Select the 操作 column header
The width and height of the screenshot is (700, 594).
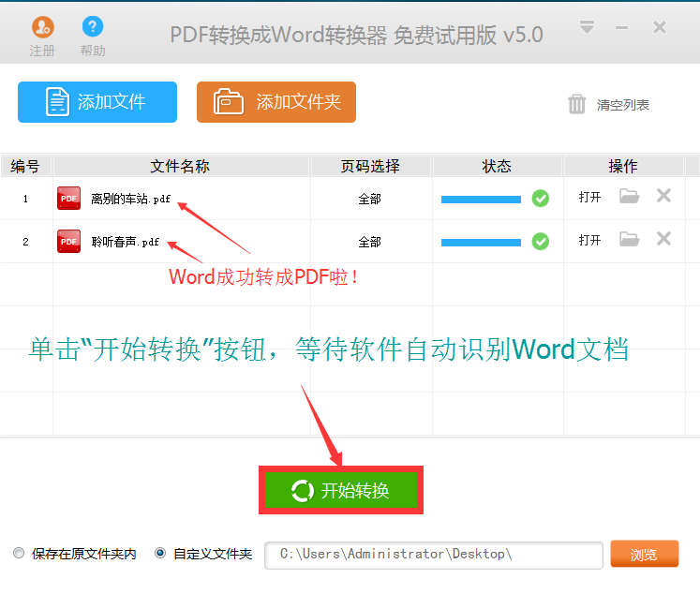click(x=624, y=166)
